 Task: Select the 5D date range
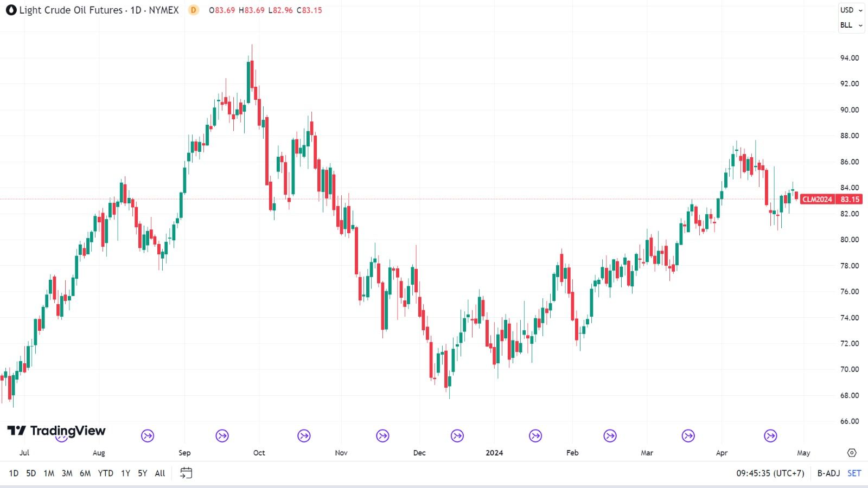coord(31,473)
